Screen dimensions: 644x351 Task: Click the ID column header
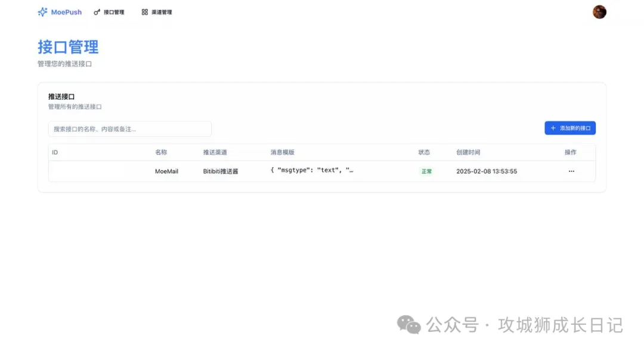[55, 152]
